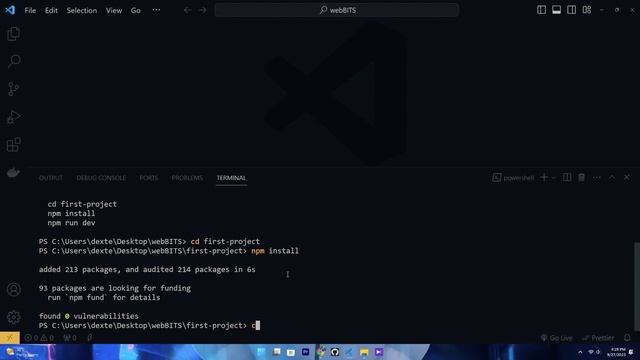Open the Explorer view in activity bar
640x360 pixels.
point(13,34)
